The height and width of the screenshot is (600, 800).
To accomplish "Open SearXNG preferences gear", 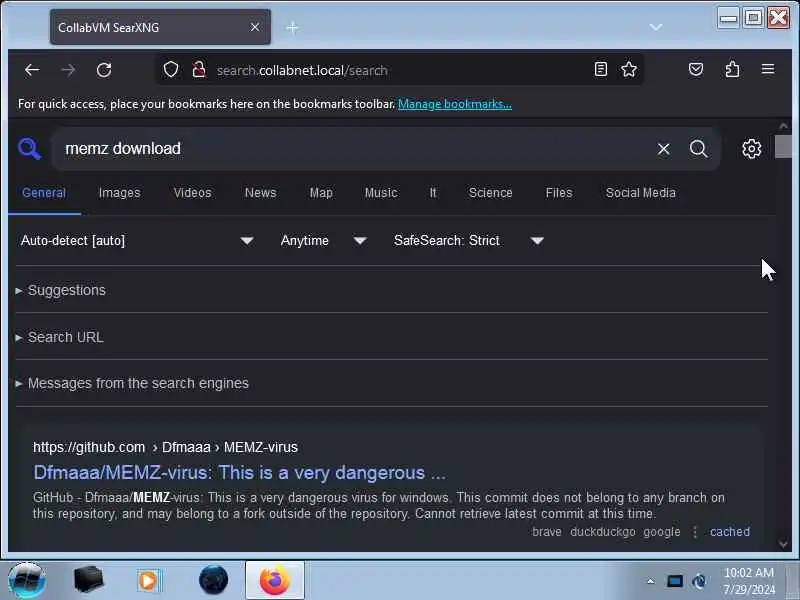I will [752, 149].
